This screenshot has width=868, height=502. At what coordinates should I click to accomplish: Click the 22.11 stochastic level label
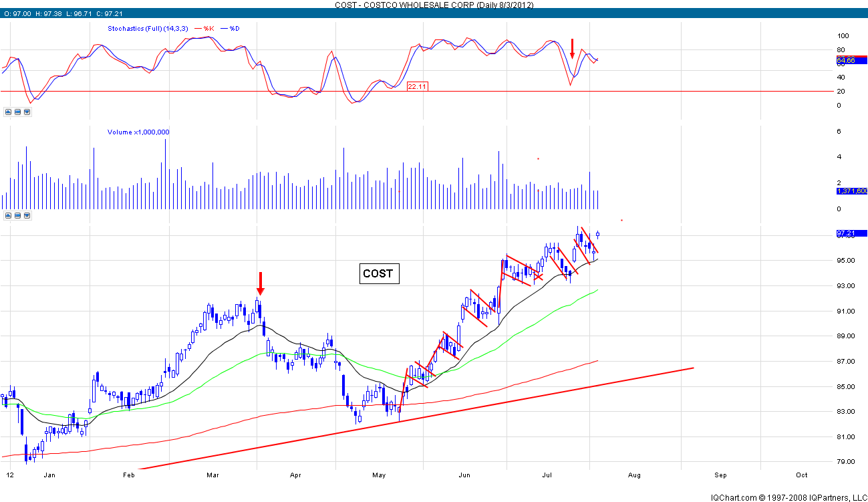coord(417,86)
